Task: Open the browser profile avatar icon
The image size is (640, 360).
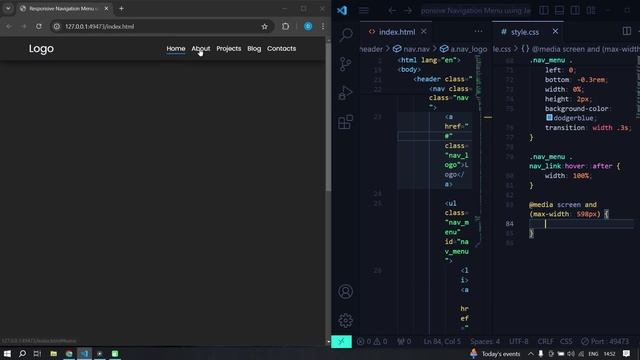Action: coord(308,27)
